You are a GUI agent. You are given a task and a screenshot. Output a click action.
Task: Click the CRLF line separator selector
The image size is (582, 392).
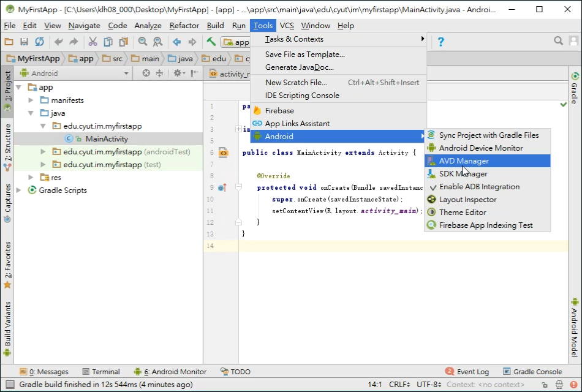click(399, 385)
